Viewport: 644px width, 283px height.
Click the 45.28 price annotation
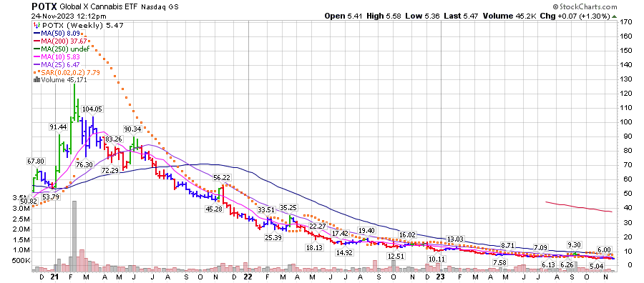point(215,209)
